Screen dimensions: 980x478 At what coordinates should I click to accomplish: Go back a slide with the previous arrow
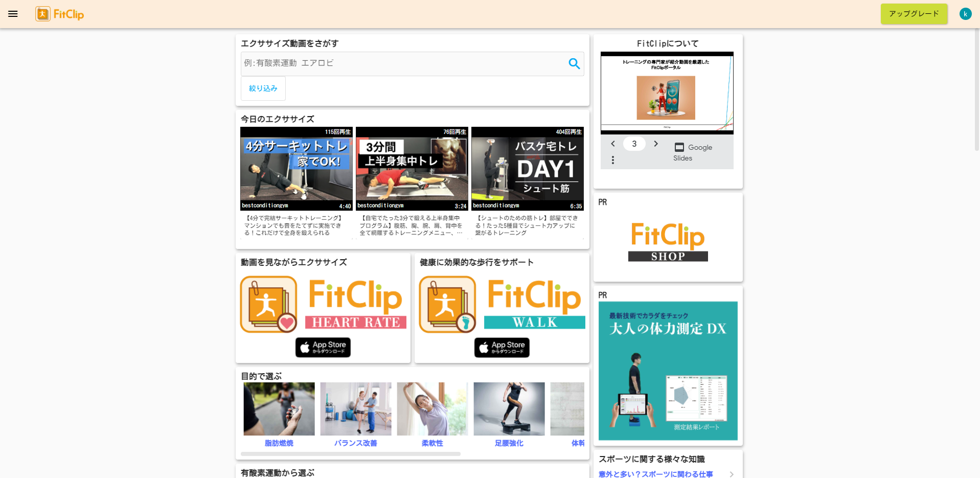coord(613,144)
